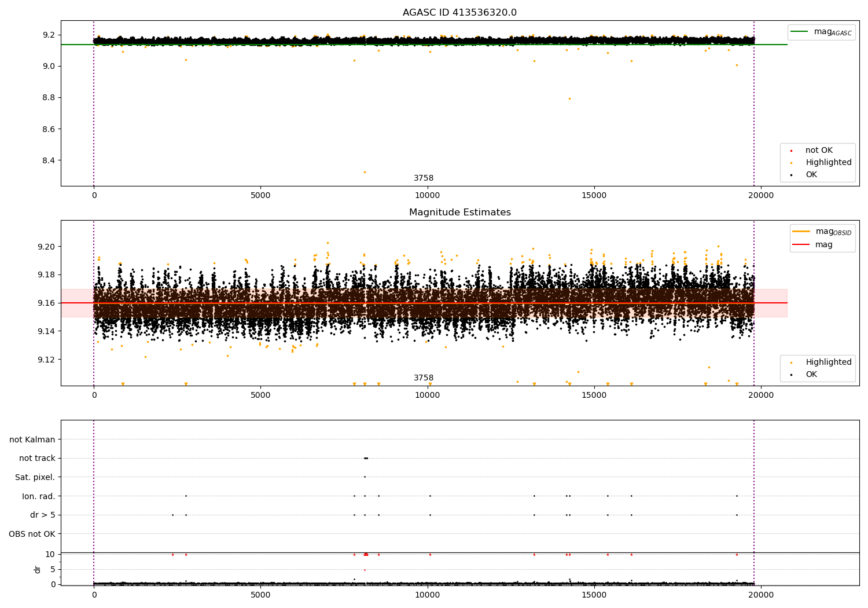The width and height of the screenshot is (868, 608).
Task: Click the 20000 x-tick in the bottom plot
Action: coord(761,595)
